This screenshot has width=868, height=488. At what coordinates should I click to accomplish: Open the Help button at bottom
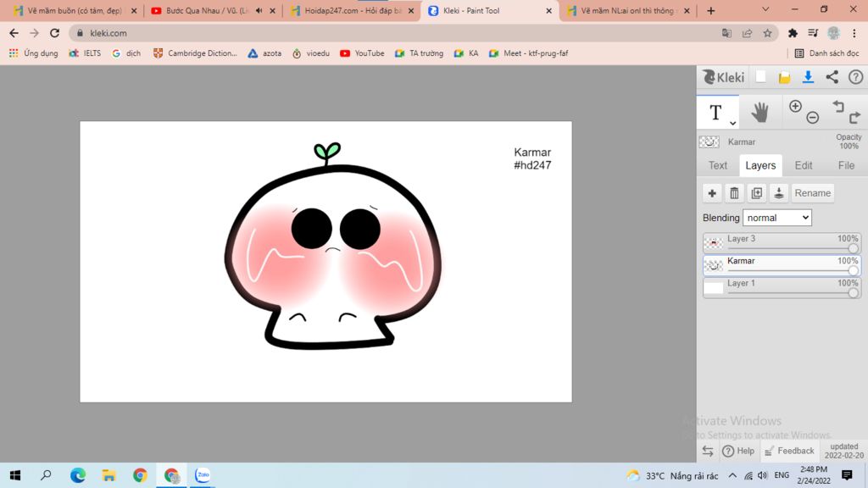738,451
